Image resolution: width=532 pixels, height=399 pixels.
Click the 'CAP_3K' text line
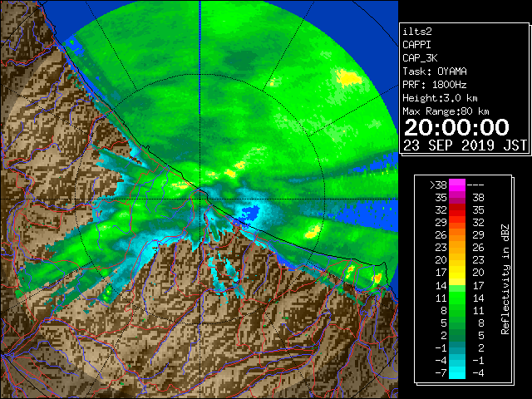[x=420, y=58]
